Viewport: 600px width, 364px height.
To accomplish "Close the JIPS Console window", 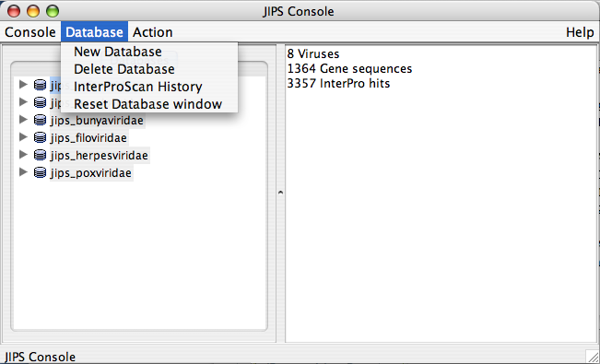I will [14, 11].
